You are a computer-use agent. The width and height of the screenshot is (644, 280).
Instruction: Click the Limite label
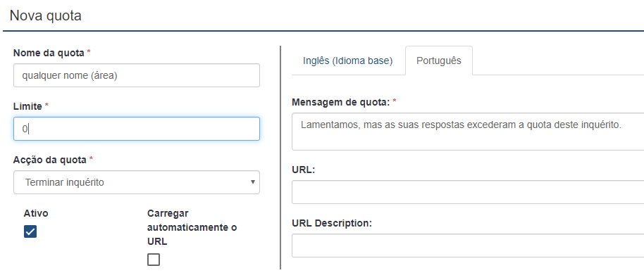click(28, 107)
